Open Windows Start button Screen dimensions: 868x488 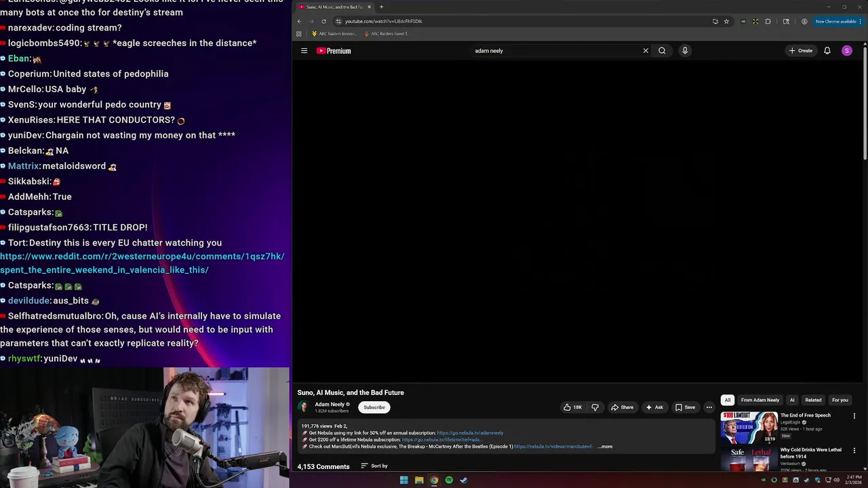click(404, 481)
